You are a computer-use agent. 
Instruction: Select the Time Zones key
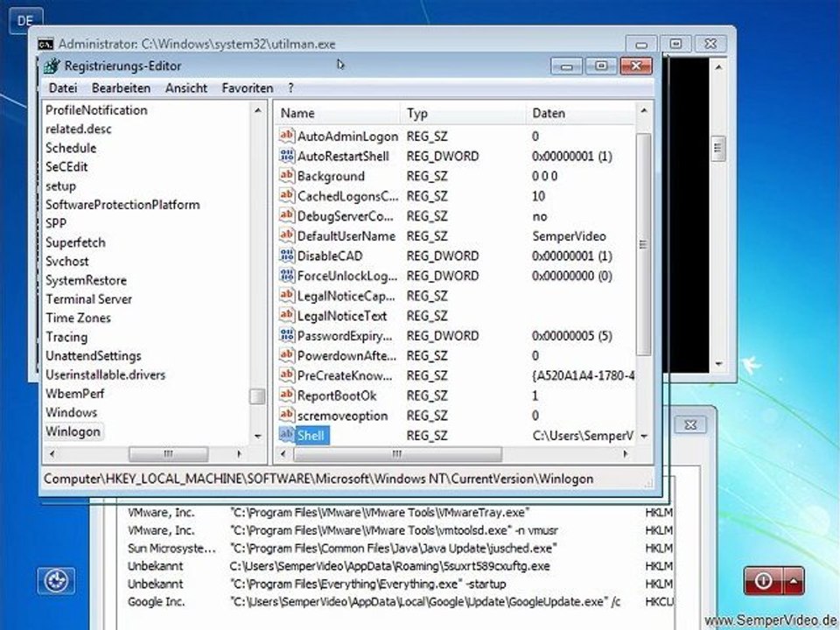78,318
